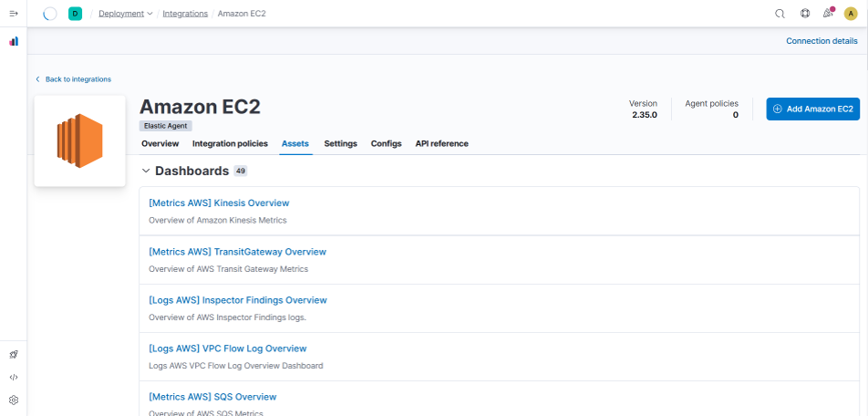
Task: Open the developer tools code icon
Action: 14,377
